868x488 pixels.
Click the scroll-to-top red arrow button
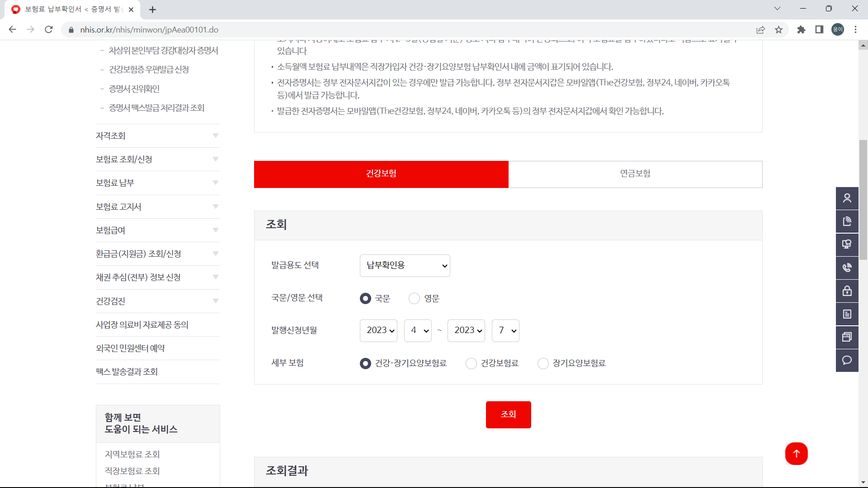[796, 454]
